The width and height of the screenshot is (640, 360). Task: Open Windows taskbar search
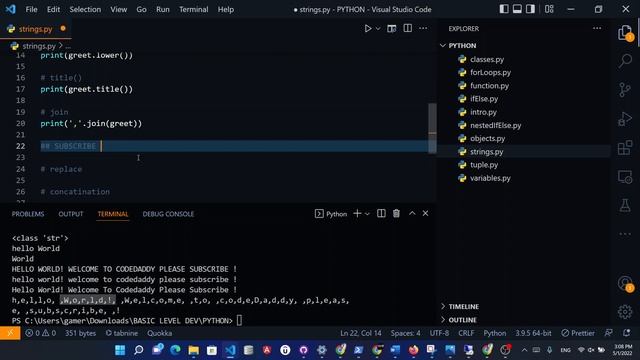pos(139,350)
